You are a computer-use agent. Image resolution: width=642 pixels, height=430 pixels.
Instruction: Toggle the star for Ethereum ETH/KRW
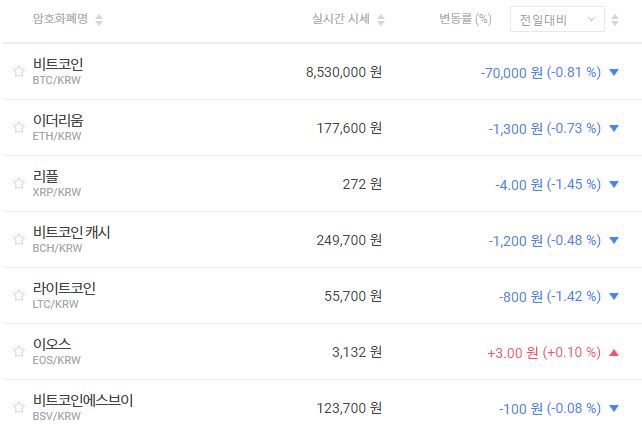pos(18,127)
